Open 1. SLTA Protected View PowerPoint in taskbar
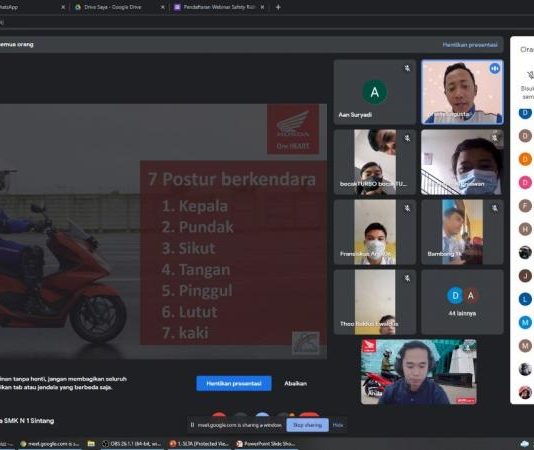The width and height of the screenshot is (534, 450). pyautogui.click(x=200, y=444)
